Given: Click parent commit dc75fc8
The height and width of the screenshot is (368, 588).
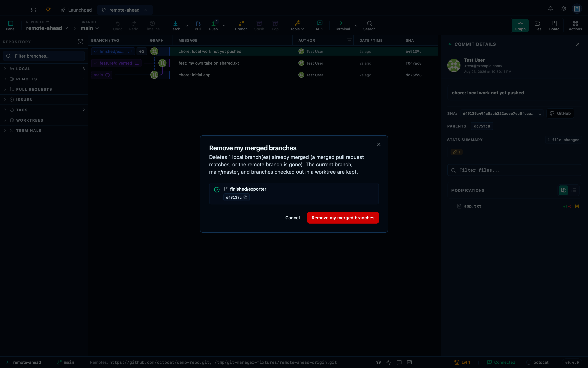Looking at the screenshot, I should click(x=482, y=126).
